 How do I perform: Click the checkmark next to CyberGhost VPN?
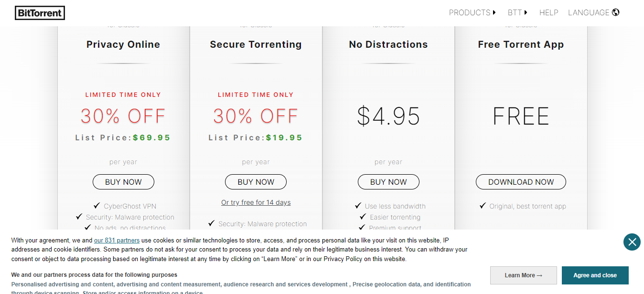coord(97,206)
